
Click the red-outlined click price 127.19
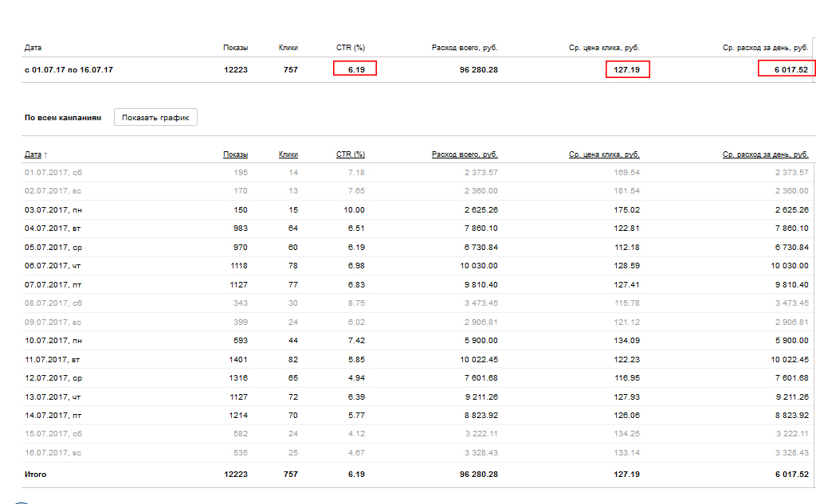click(627, 70)
